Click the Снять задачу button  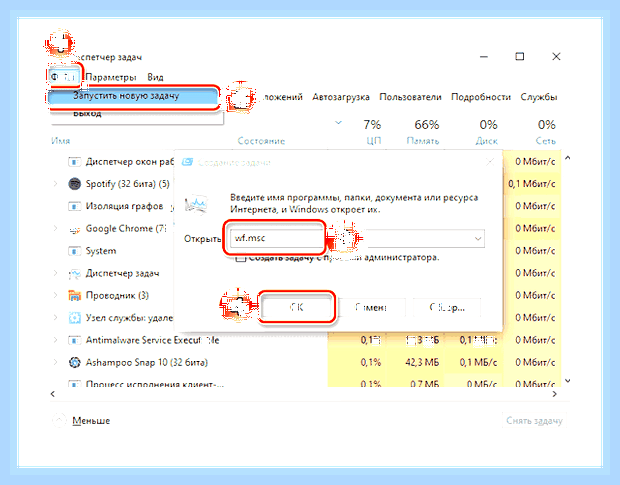534,421
